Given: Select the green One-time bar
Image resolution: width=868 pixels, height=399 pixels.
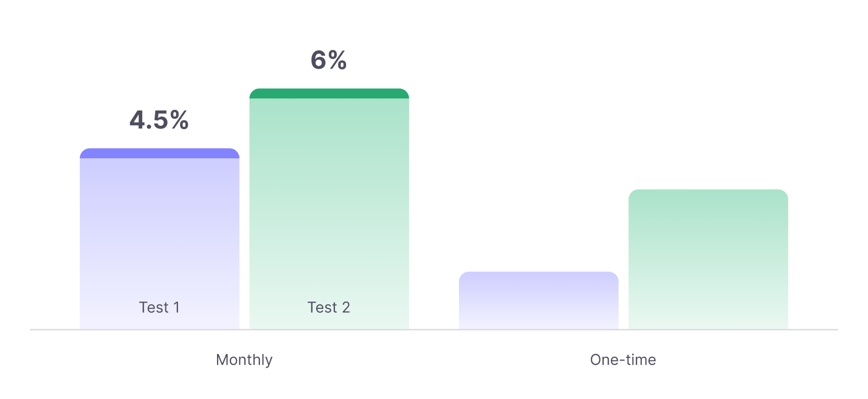Looking at the screenshot, I should (x=708, y=259).
